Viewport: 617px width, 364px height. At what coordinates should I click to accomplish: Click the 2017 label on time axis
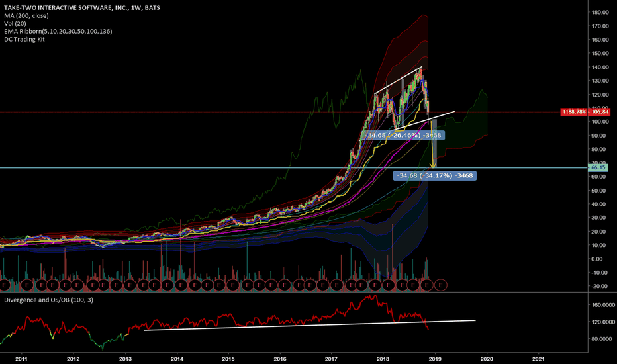(x=331, y=359)
